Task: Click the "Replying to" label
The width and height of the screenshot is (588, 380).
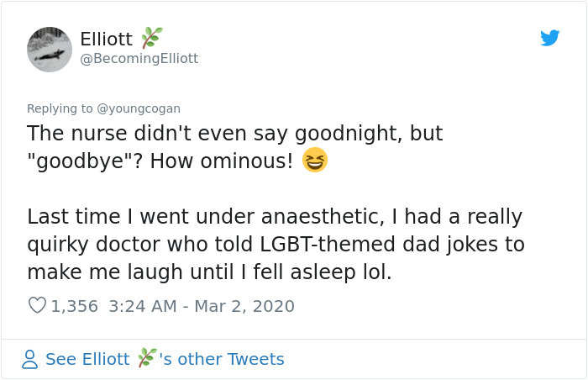Action: point(60,108)
